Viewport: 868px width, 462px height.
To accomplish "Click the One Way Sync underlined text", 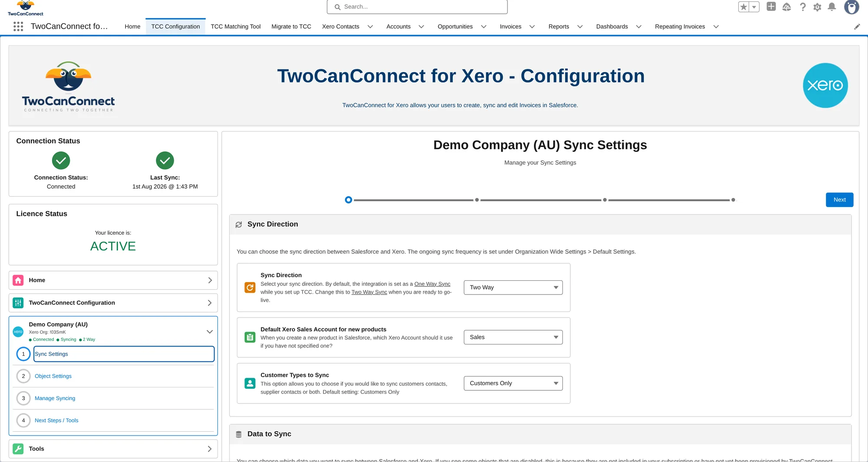I will click(432, 284).
